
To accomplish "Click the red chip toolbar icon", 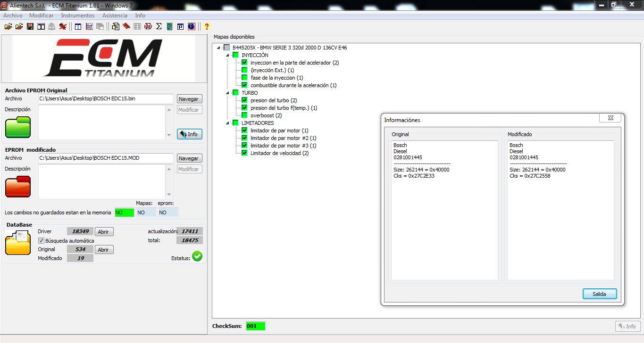I will 126,26.
